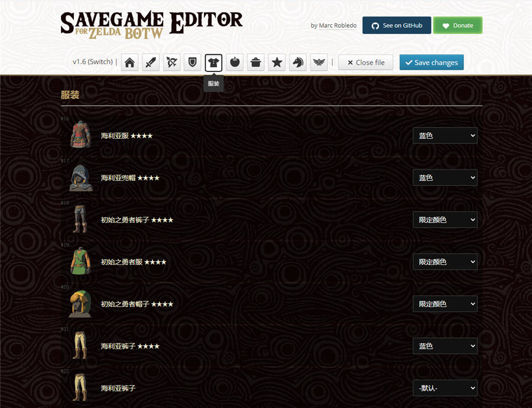
Task: Open the horses tab icon
Action: point(298,63)
